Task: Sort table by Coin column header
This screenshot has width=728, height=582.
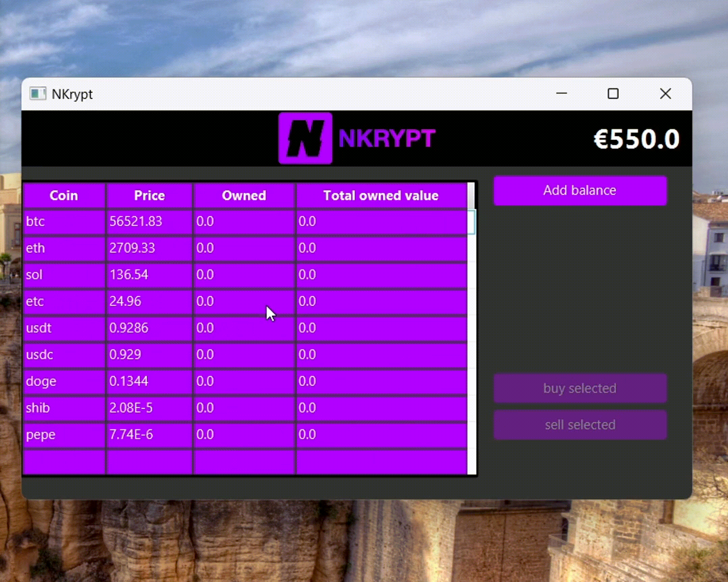Action: pos(64,196)
